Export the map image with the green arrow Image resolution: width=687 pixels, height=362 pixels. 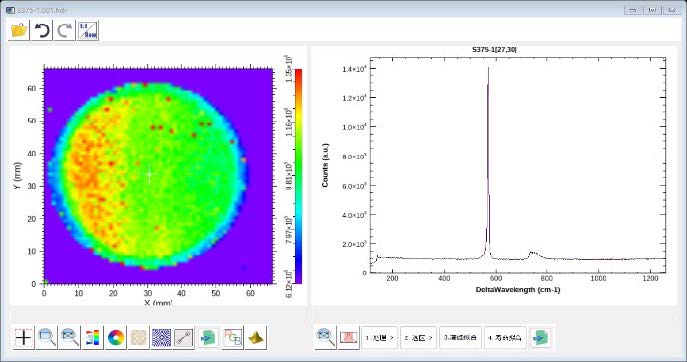(208, 337)
